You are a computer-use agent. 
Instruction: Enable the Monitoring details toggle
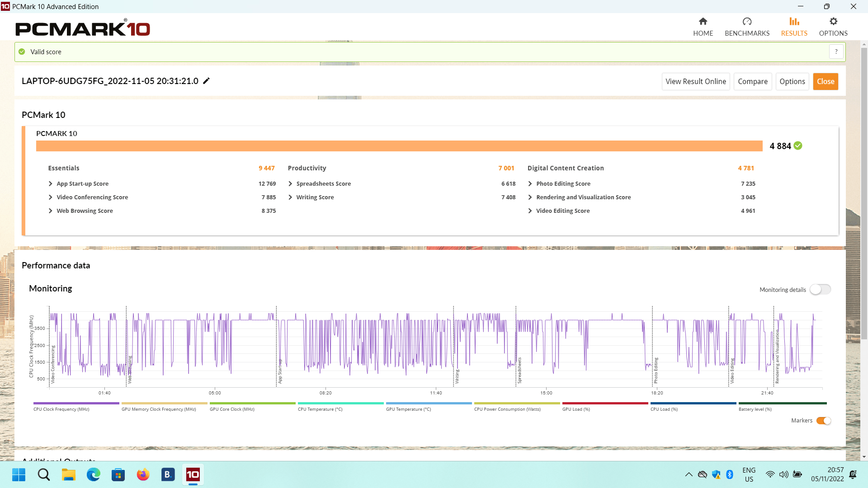[820, 290]
